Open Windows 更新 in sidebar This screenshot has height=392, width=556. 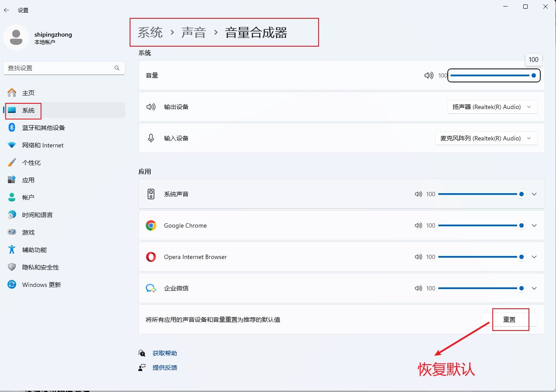click(41, 285)
